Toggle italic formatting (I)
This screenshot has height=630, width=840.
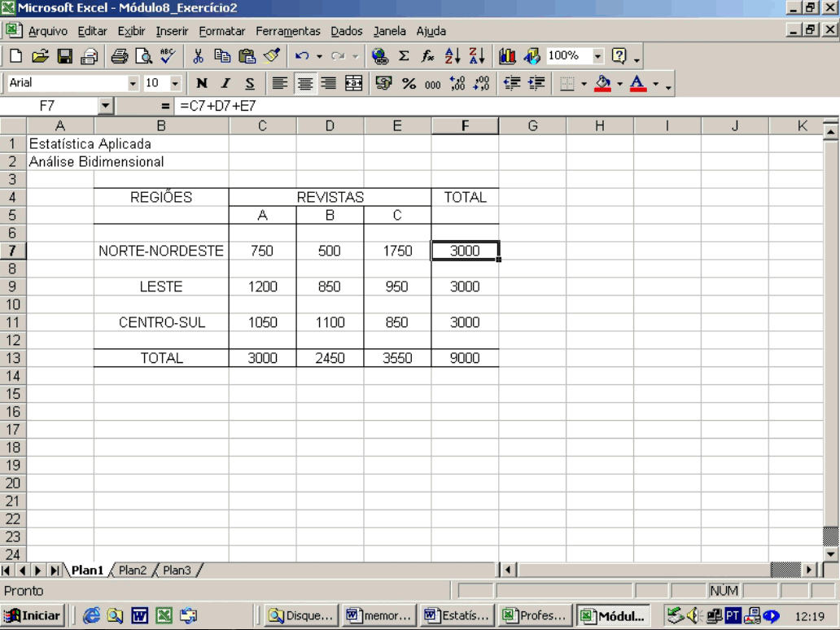226,83
